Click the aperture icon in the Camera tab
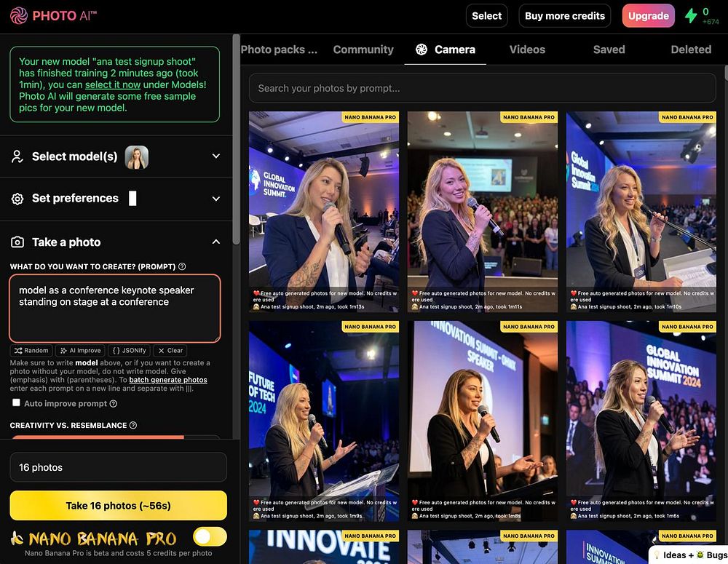Screen dimensions: 728x564 tap(421, 49)
